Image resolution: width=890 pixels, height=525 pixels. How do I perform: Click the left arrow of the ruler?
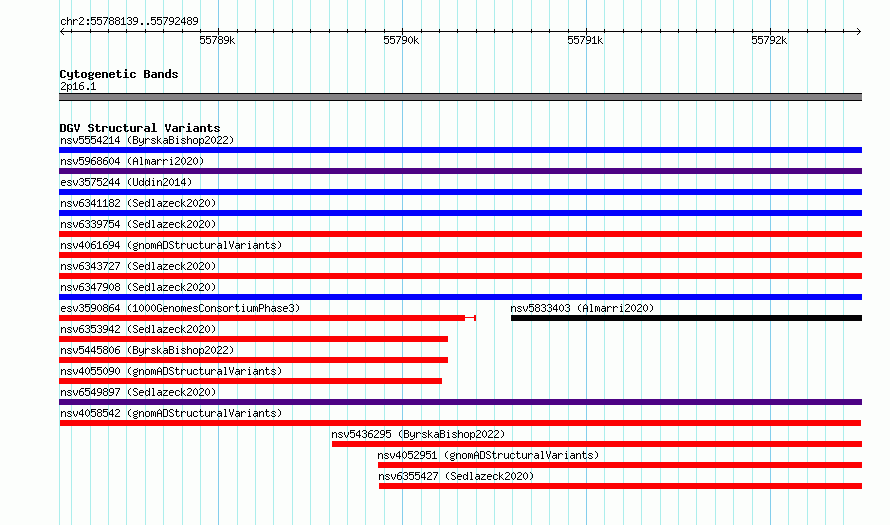(62, 32)
